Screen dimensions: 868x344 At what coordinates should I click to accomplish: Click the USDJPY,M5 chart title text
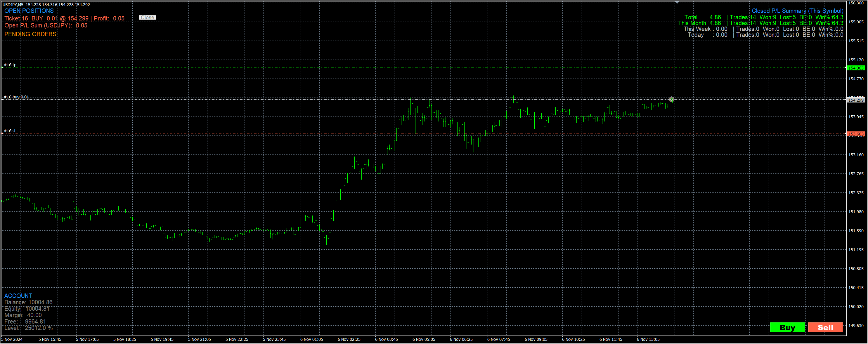click(13, 5)
